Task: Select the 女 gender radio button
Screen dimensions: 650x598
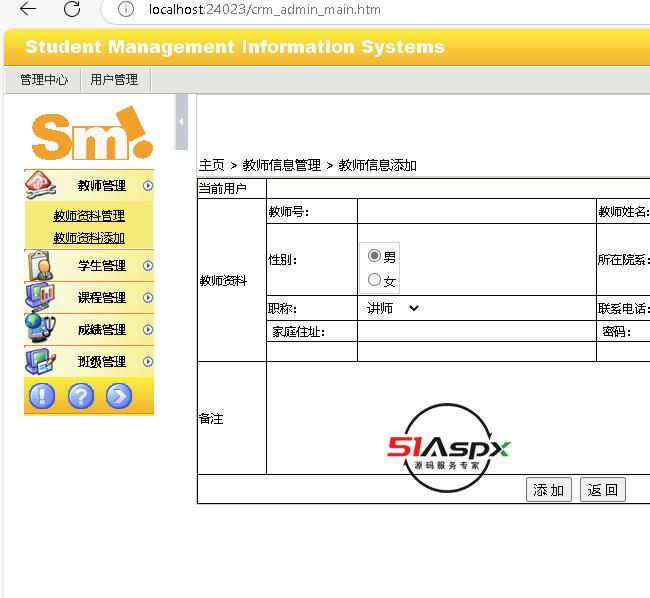Action: point(375,280)
